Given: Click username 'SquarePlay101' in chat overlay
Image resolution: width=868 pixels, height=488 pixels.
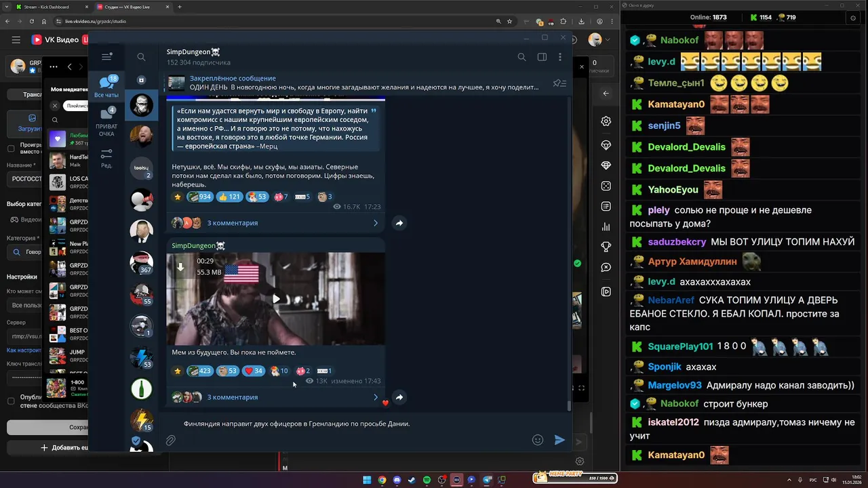Looking at the screenshot, I should point(680,346).
